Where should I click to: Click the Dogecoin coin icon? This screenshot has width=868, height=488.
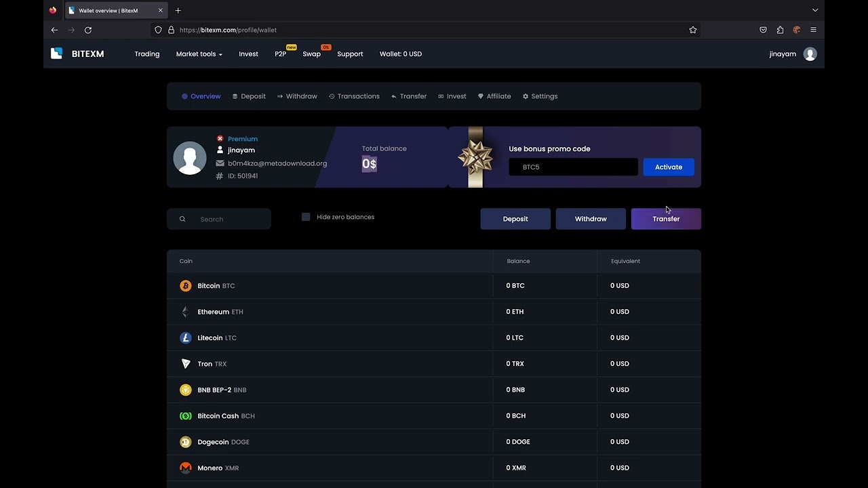click(185, 442)
